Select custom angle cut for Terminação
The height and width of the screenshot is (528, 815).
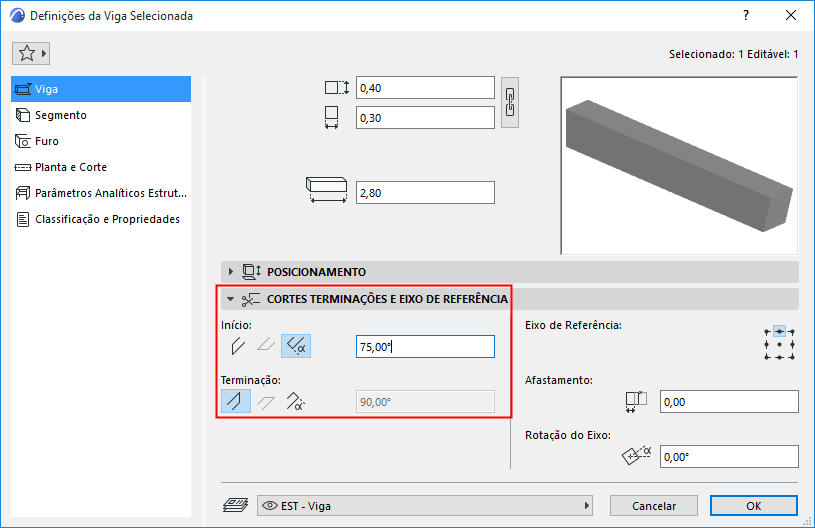(x=296, y=402)
